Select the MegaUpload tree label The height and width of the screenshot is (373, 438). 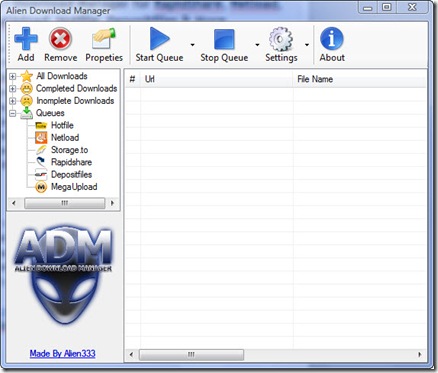(x=74, y=187)
